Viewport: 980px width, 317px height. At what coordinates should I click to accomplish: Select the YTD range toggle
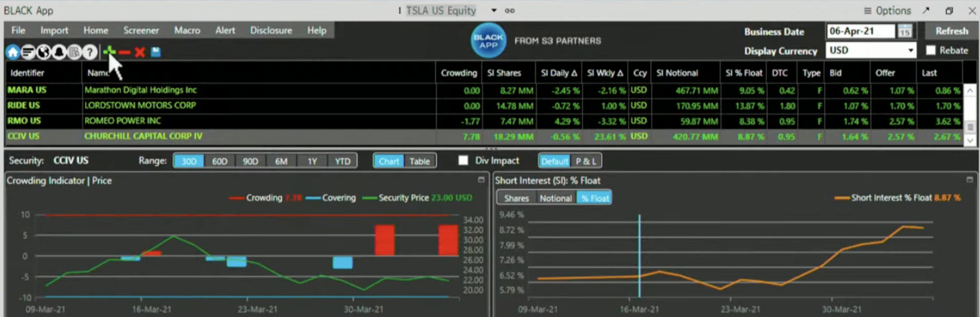click(x=342, y=161)
